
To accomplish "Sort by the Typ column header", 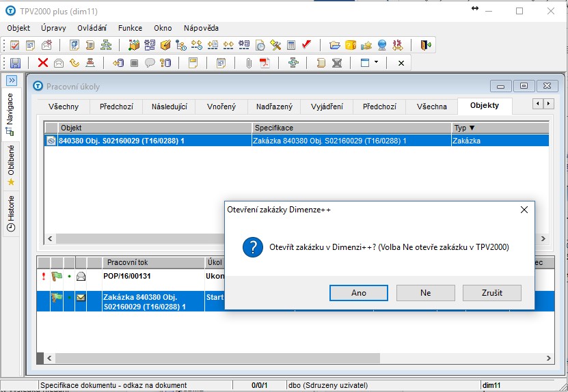I will click(x=500, y=128).
